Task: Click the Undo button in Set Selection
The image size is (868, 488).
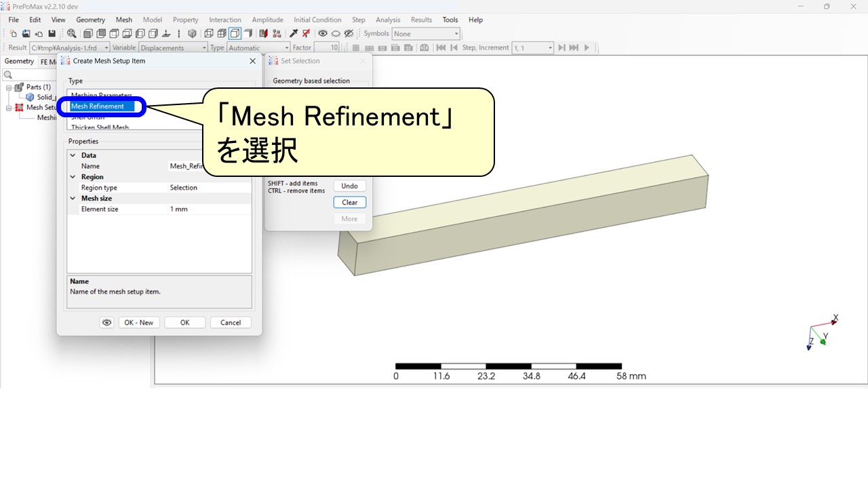Action: [350, 186]
